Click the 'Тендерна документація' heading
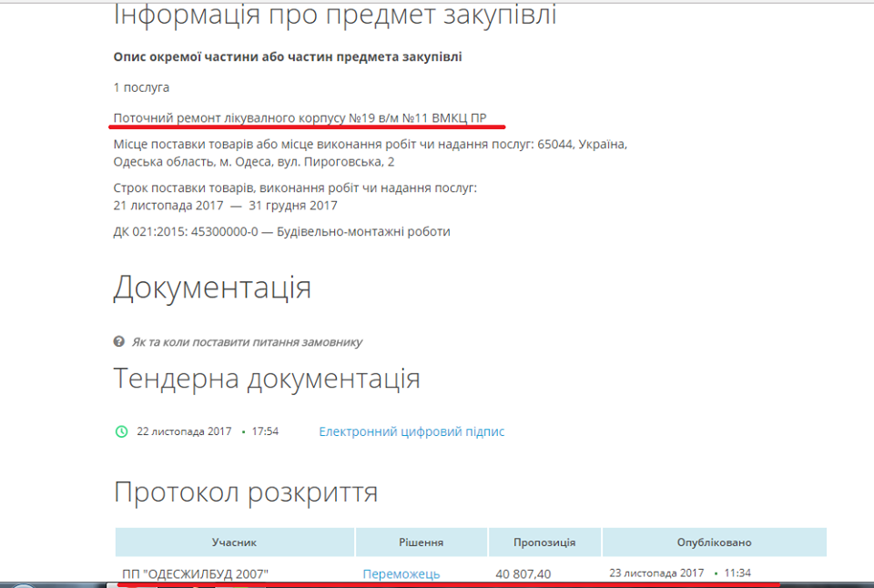874x588 pixels. tap(267, 379)
